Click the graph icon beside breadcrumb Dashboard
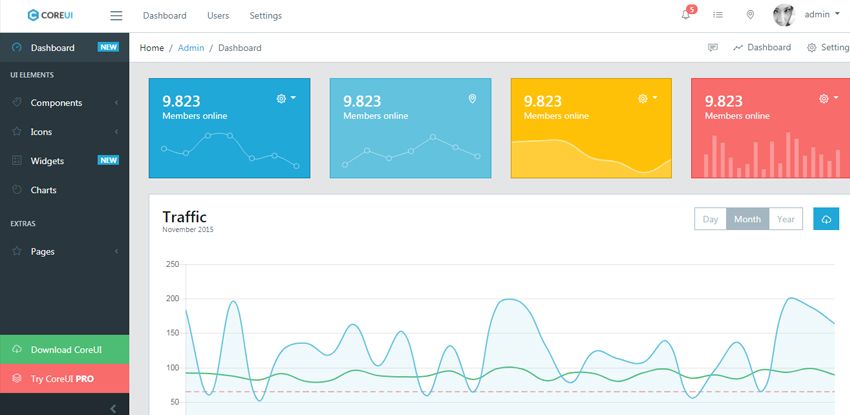The image size is (850, 415). tap(738, 48)
